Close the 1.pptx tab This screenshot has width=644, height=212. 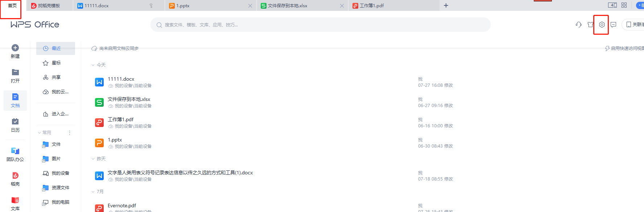250,6
